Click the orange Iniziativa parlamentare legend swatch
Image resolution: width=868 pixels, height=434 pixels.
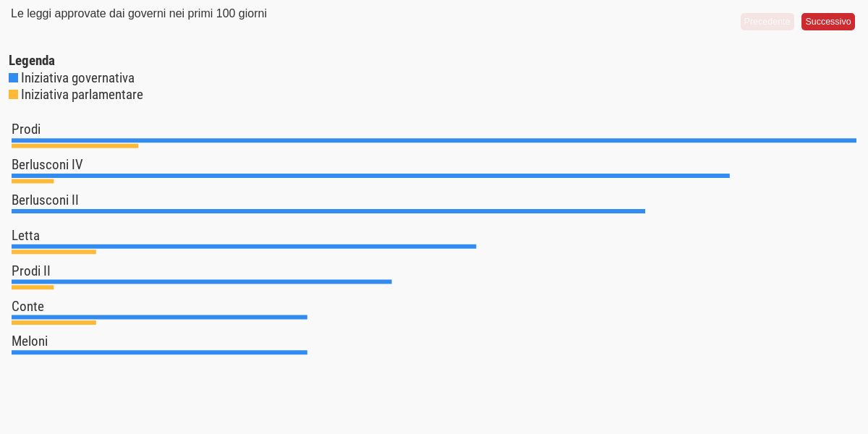point(13,94)
